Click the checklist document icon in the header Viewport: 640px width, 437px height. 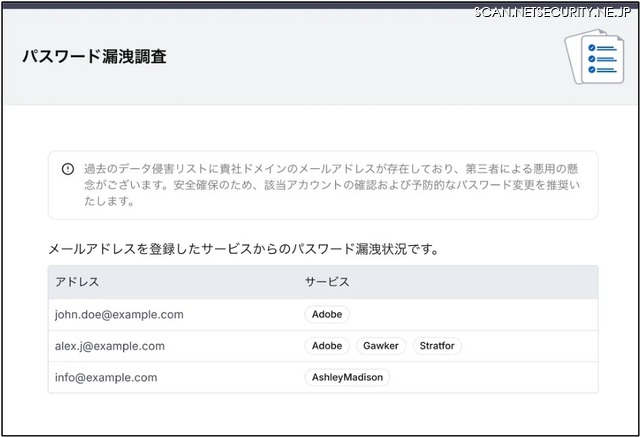[594, 57]
